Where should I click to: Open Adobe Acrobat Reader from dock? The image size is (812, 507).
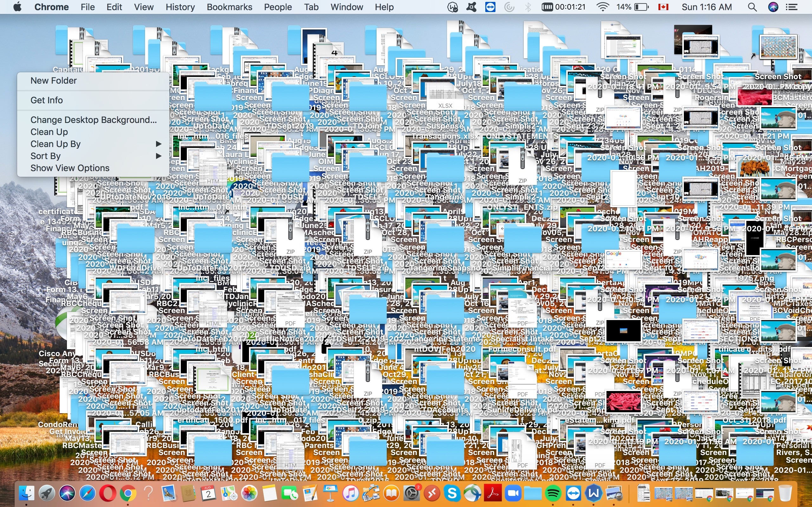coord(492,493)
